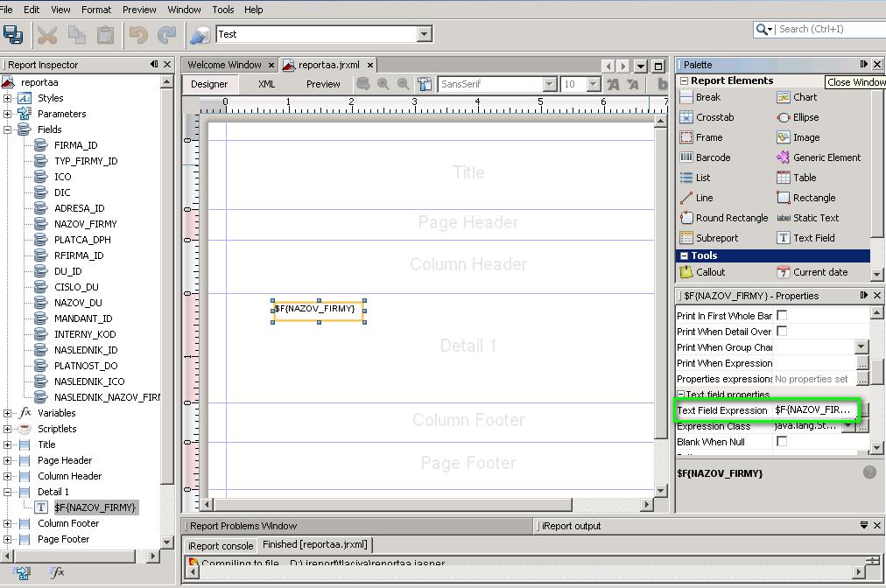Open the Tools menu
This screenshot has width=886, height=588.
(x=222, y=10)
